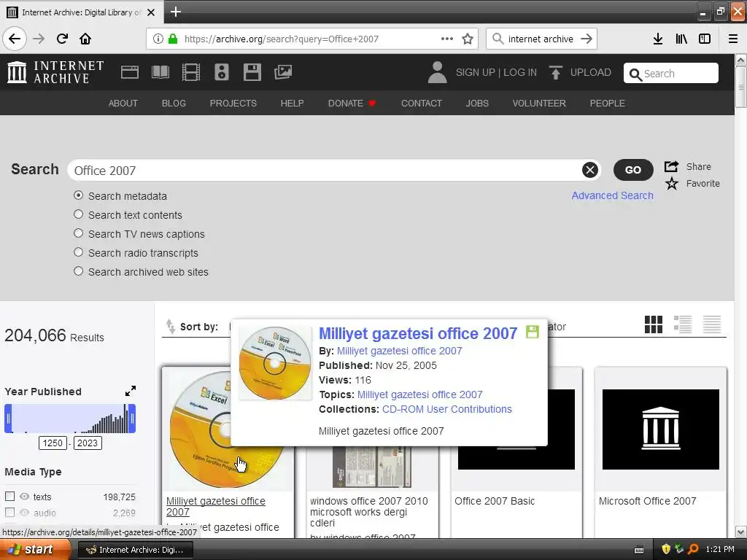
Task: Open the PROJECTS menu item
Action: pyautogui.click(x=233, y=104)
